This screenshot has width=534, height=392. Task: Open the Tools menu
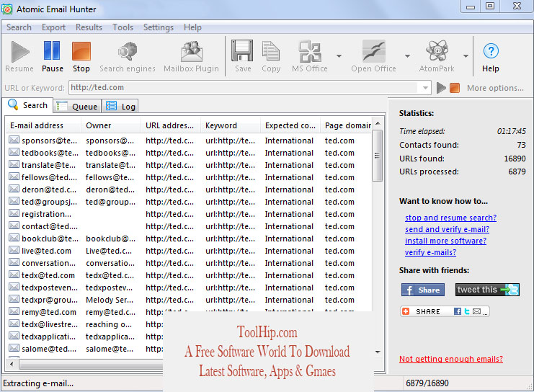(123, 27)
